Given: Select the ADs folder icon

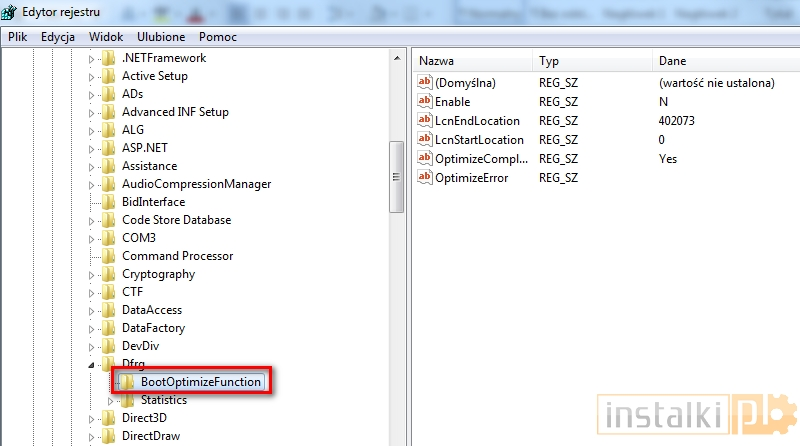Looking at the screenshot, I should 108,94.
